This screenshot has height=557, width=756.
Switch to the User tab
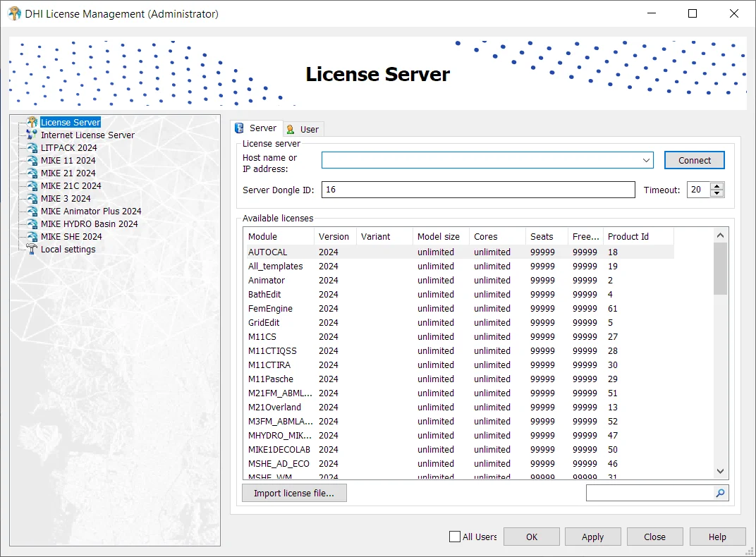pos(303,129)
